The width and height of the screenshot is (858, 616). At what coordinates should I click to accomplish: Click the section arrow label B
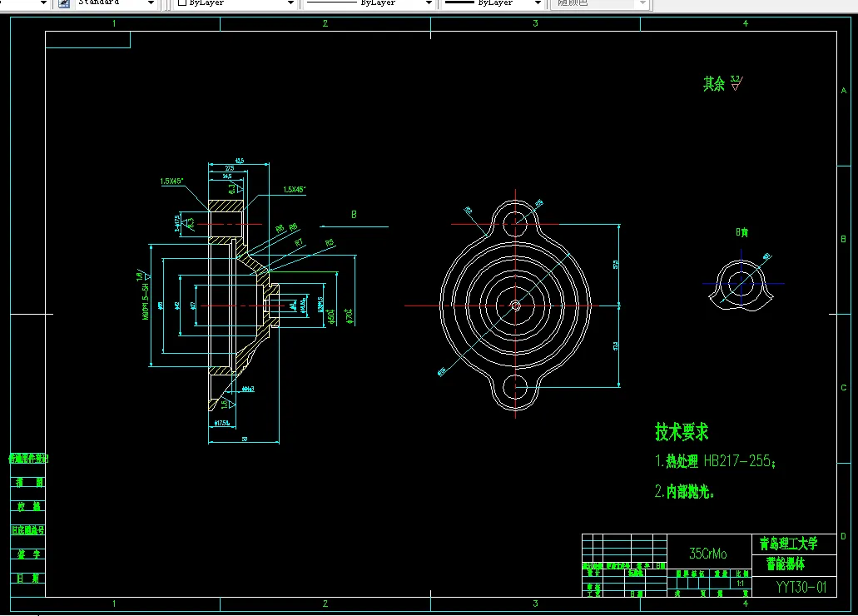[x=354, y=214]
